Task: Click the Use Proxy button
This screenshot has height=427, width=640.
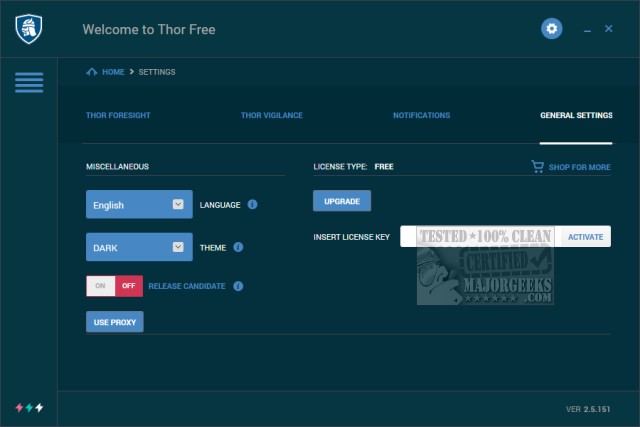Action: pyautogui.click(x=115, y=322)
